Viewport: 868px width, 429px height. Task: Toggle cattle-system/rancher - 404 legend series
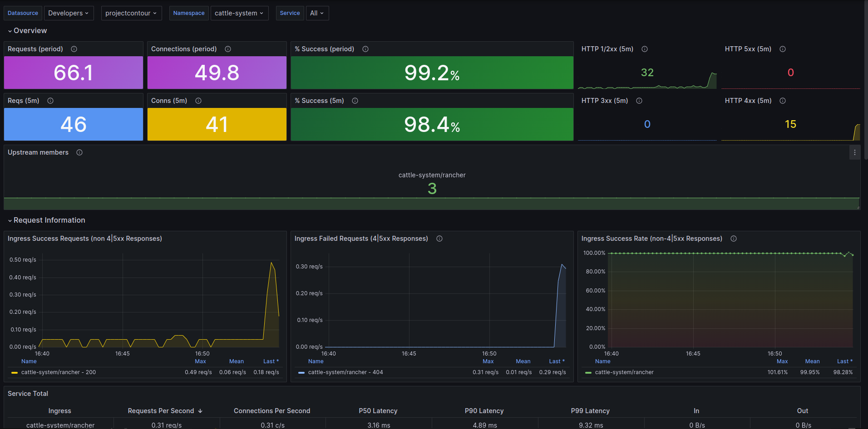[x=345, y=372]
